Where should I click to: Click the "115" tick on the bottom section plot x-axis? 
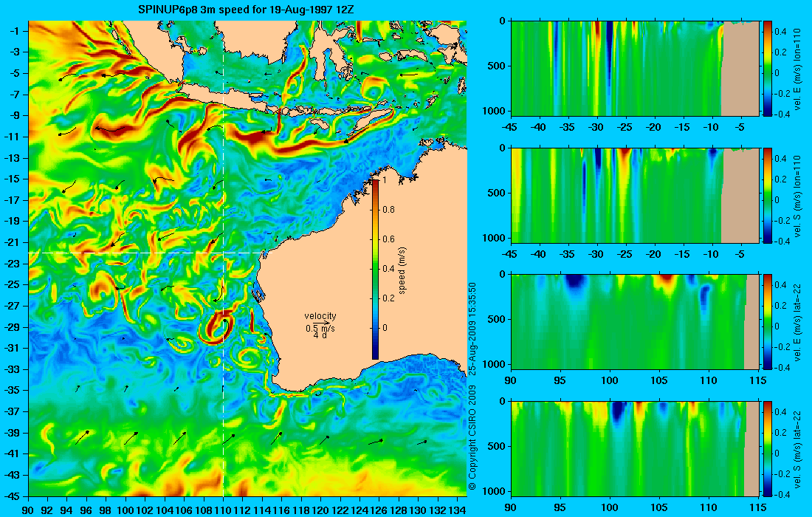[x=759, y=507]
